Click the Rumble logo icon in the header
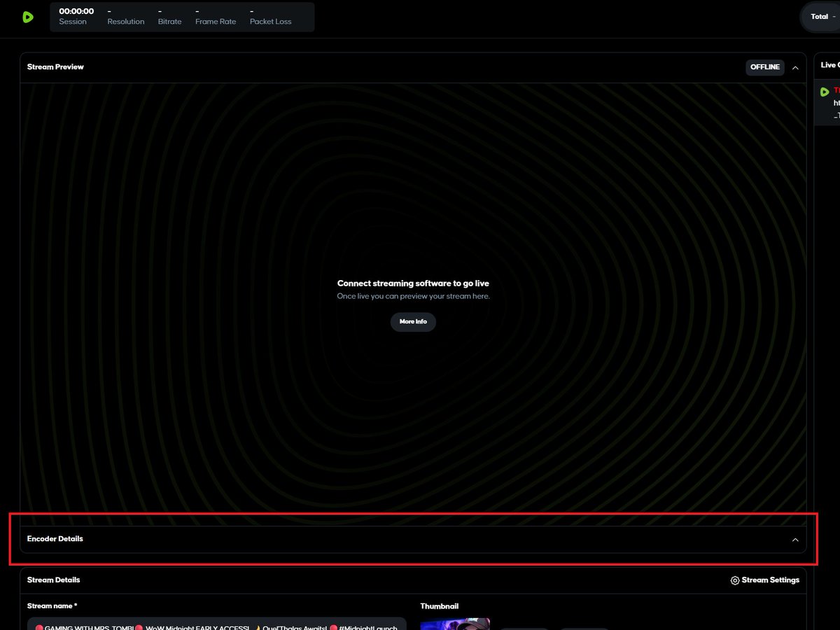This screenshot has height=630, width=840. click(x=28, y=17)
